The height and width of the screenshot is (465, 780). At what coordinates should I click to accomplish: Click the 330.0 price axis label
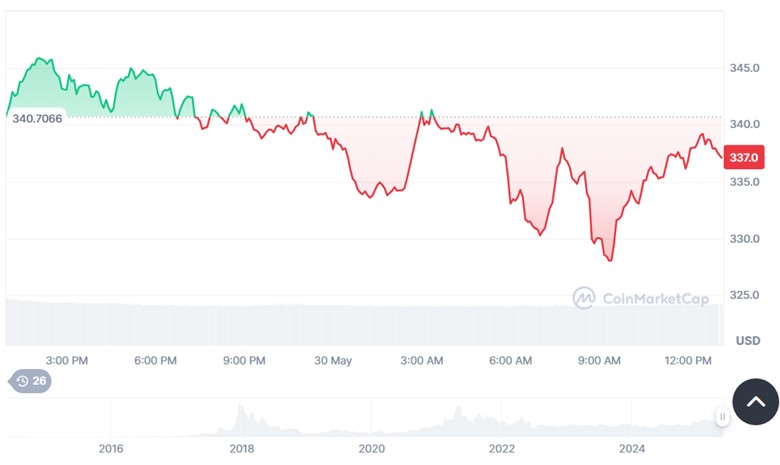point(746,239)
